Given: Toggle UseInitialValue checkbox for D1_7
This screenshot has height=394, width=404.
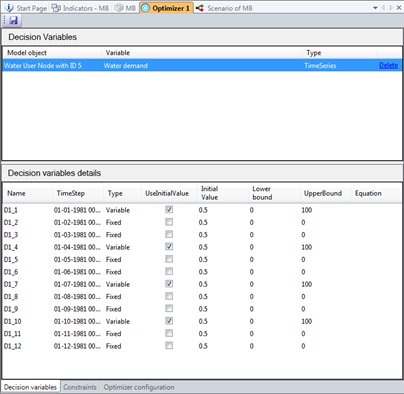Looking at the screenshot, I should tap(169, 283).
